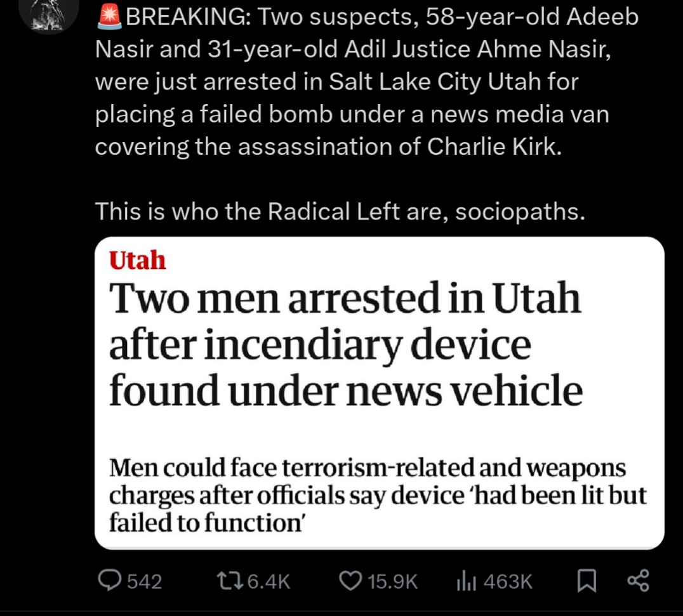The height and width of the screenshot is (616, 683).
Task: Bookmark this post with the bookmark icon
Action: [x=587, y=581]
